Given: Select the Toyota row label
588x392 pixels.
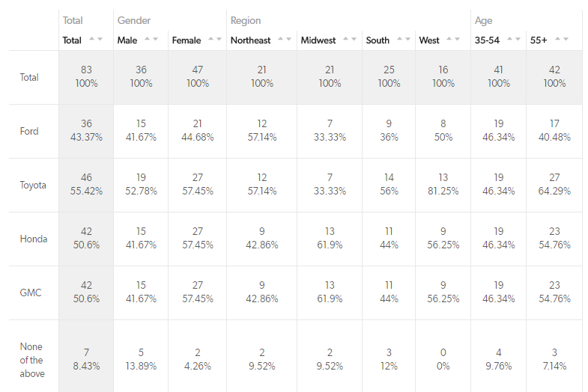Looking at the screenshot, I should click(33, 185).
